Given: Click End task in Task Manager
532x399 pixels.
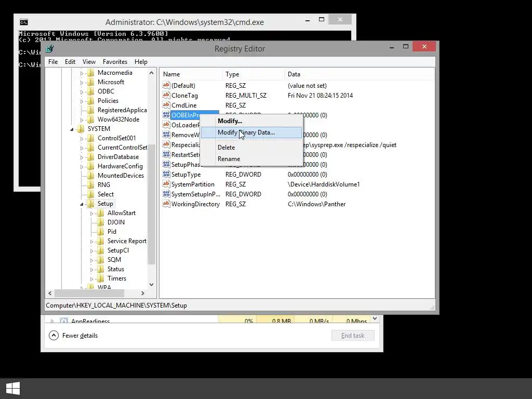Looking at the screenshot, I should (353, 336).
